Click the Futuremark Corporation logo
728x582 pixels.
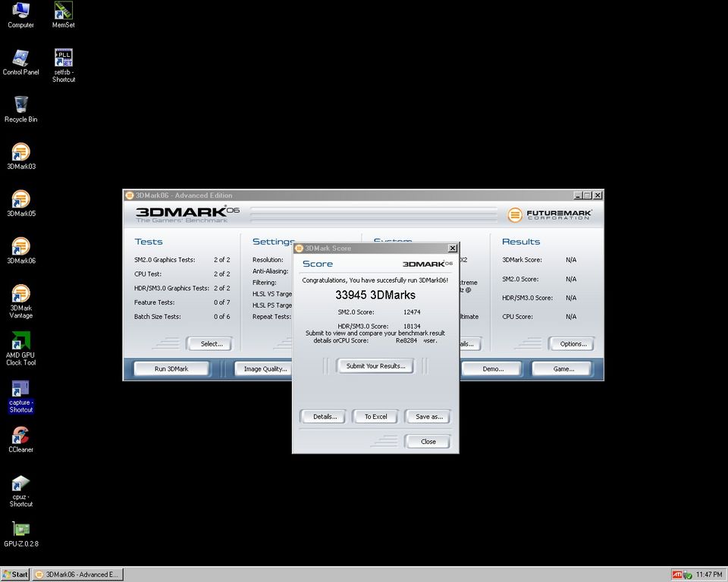pyautogui.click(x=549, y=215)
